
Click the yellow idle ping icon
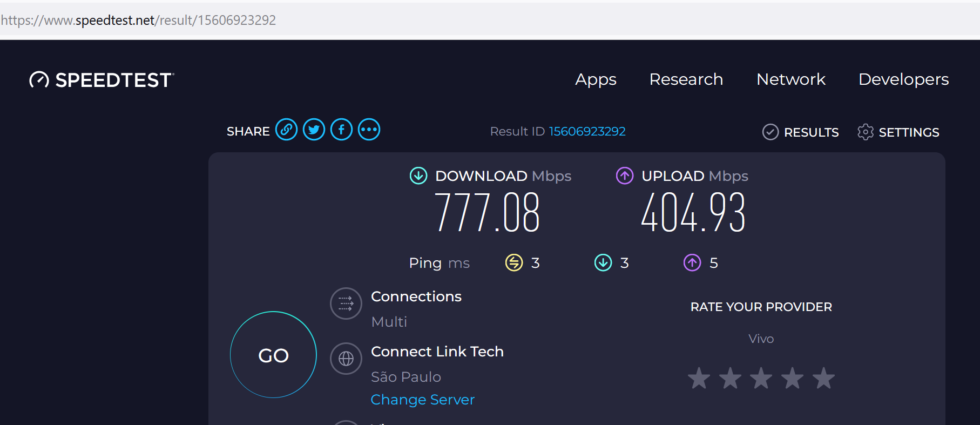514,262
